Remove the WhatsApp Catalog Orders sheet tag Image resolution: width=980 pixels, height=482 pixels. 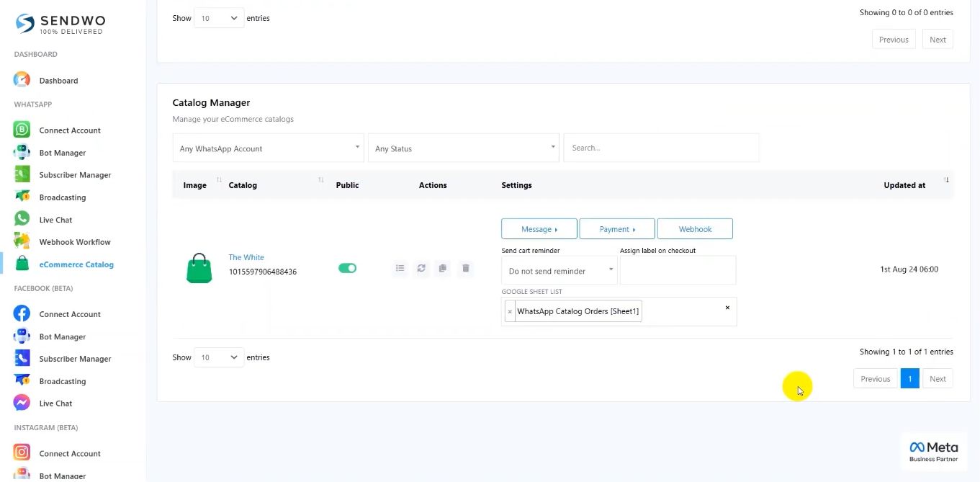[510, 312]
